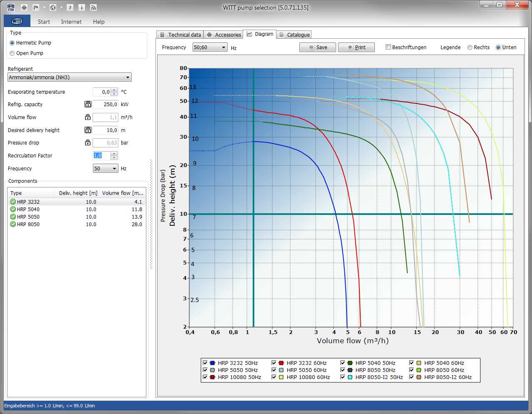Click red HRP 3232 60Hz legend swatch
This screenshot has height=414, width=532.
click(281, 363)
